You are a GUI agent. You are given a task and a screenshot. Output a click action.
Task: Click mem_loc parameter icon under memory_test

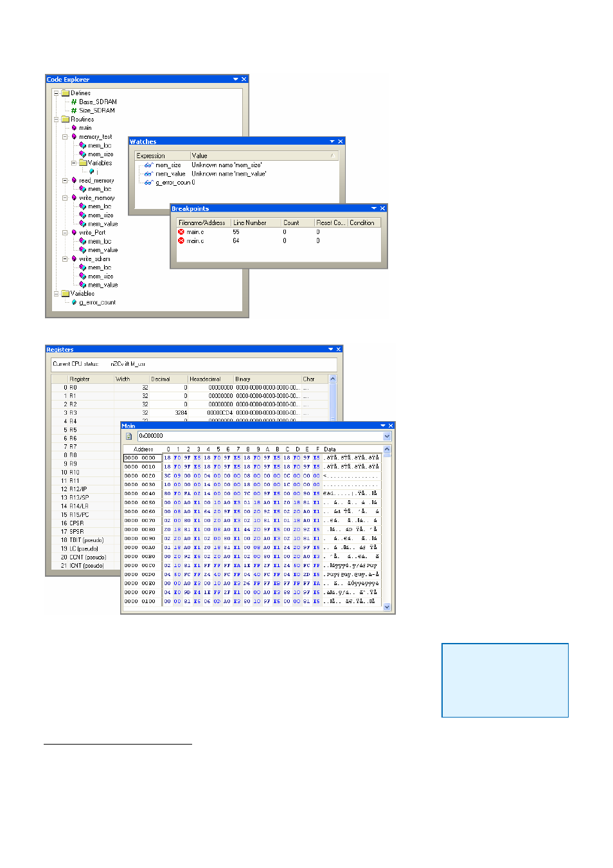tap(82, 145)
